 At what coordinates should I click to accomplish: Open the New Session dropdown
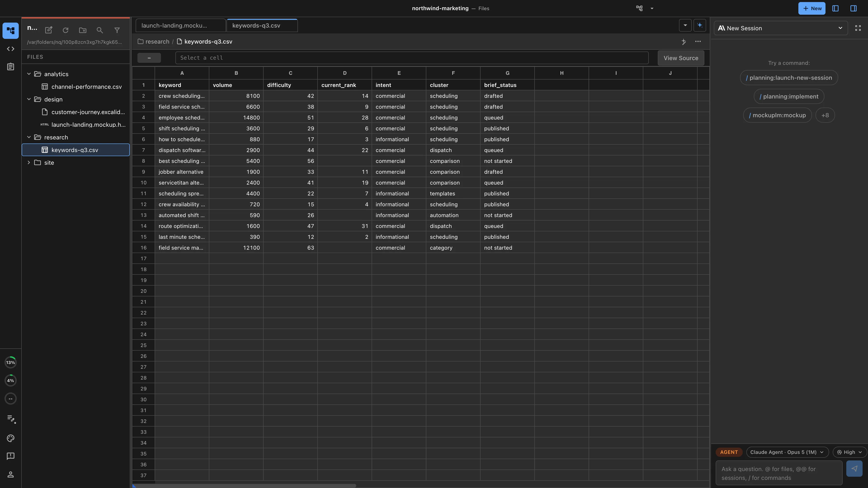[781, 28]
